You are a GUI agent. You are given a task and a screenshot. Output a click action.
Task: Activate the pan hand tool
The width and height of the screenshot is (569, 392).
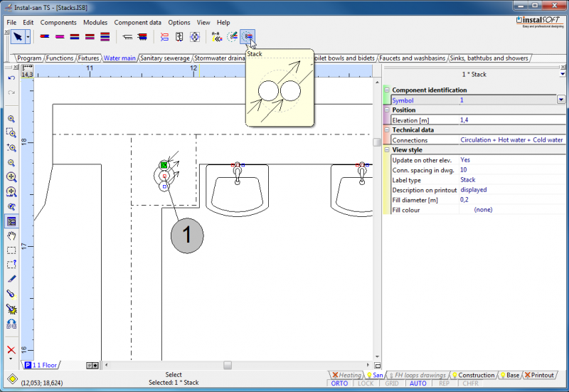pyautogui.click(x=11, y=236)
